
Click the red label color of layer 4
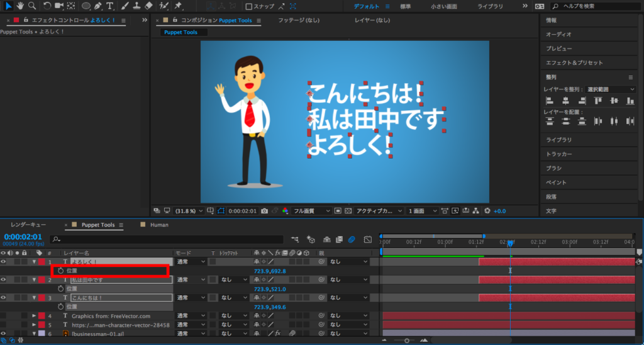pos(42,316)
